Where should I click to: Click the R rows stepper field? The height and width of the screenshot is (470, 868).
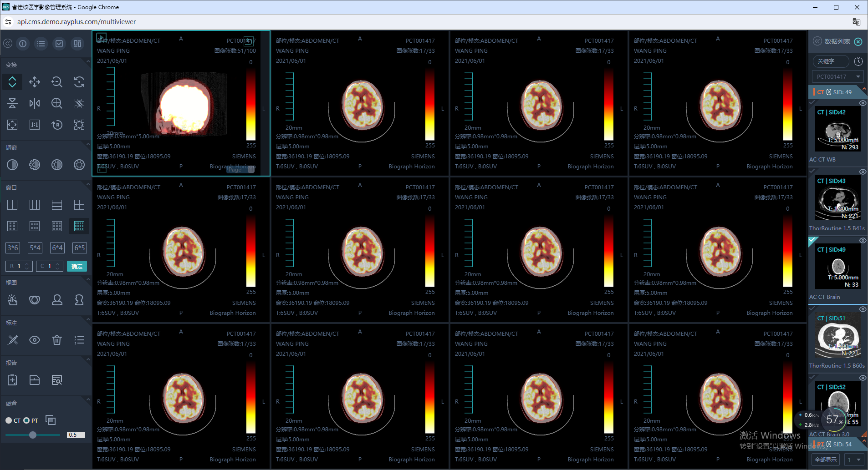(x=19, y=266)
